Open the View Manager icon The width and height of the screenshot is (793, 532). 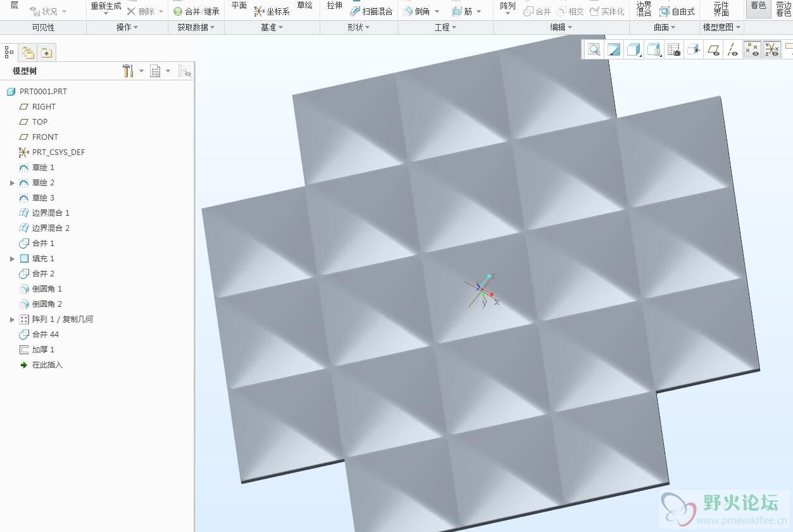point(674,50)
